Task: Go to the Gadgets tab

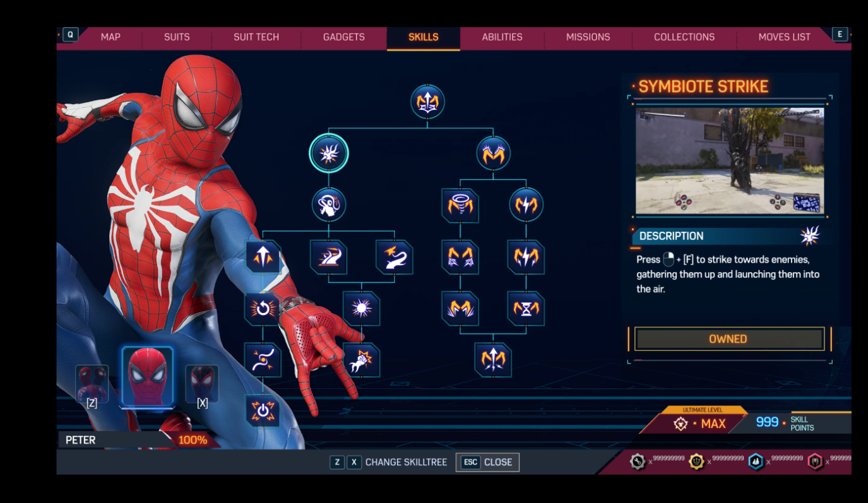Action: coord(344,37)
